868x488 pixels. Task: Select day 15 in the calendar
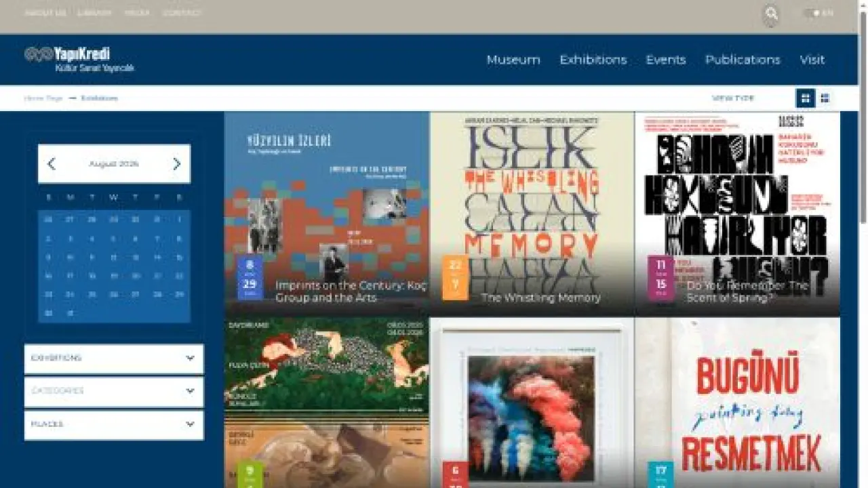coord(179,258)
